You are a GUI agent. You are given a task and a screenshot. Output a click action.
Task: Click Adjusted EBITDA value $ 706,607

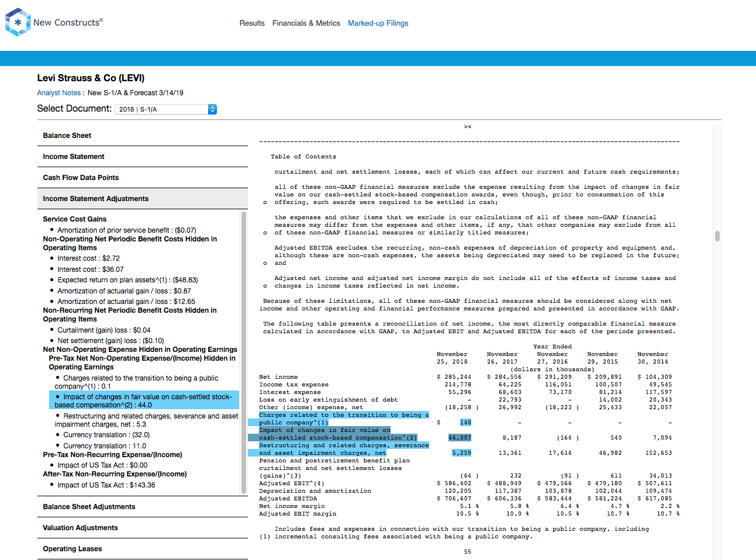point(454,499)
